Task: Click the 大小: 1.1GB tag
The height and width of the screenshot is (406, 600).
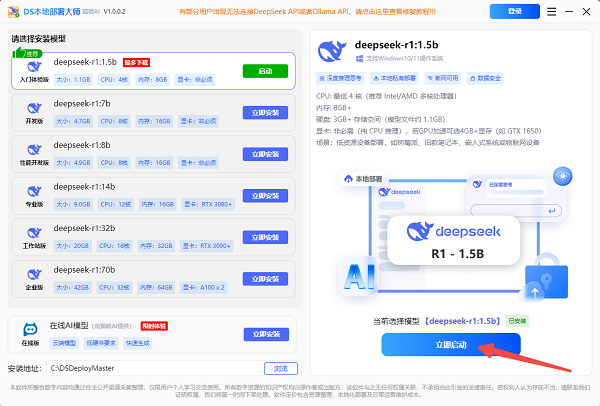Action: pyautogui.click(x=73, y=80)
